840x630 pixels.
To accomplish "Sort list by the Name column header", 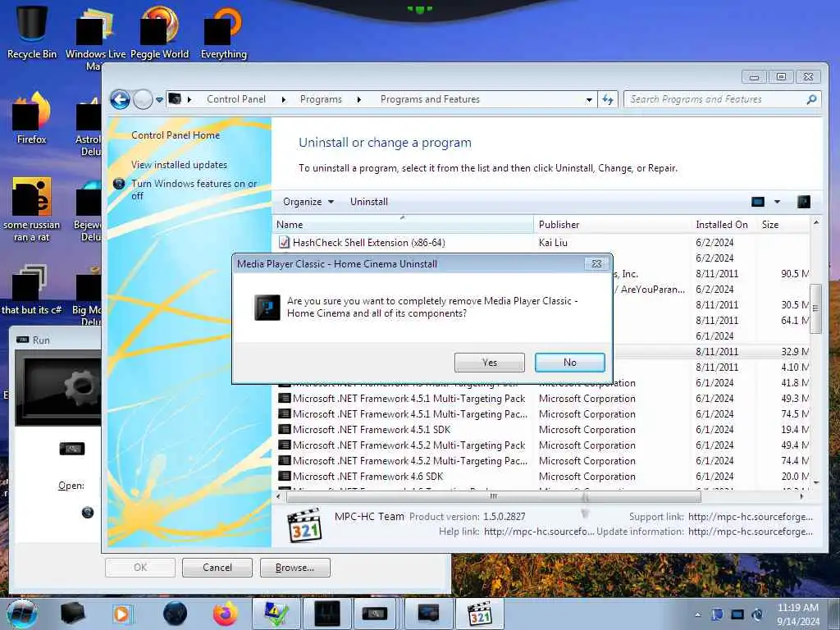I will 403,225.
